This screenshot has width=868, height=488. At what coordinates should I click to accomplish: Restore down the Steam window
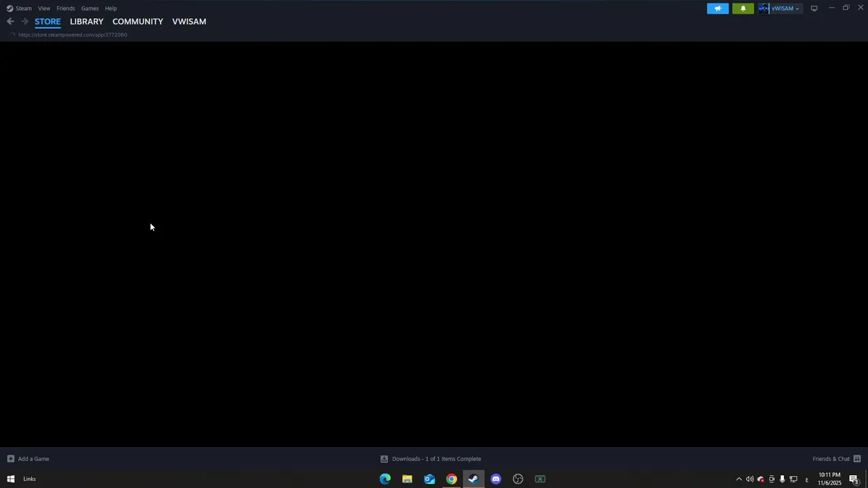[846, 7]
